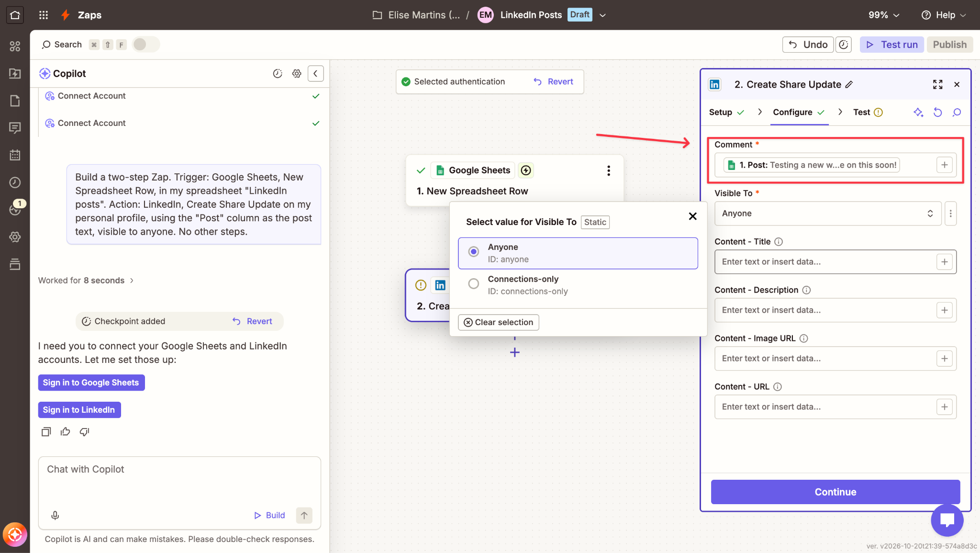This screenshot has width=980, height=553.
Task: Click Test run button
Action: [x=892, y=45]
